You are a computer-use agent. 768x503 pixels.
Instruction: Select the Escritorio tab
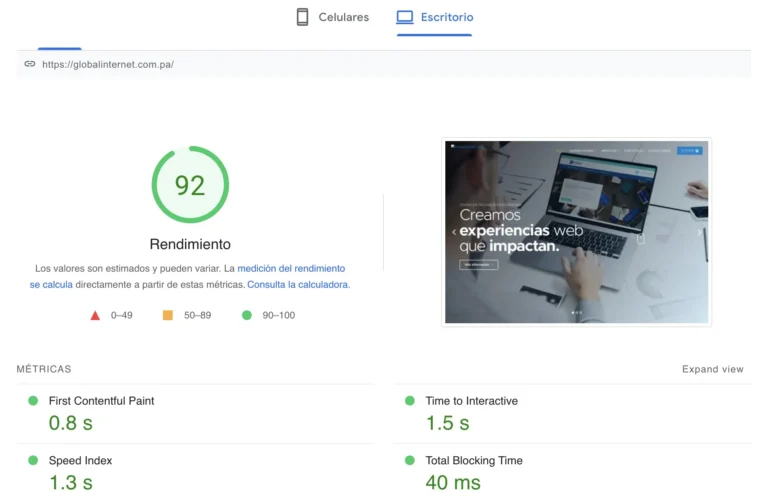click(434, 17)
